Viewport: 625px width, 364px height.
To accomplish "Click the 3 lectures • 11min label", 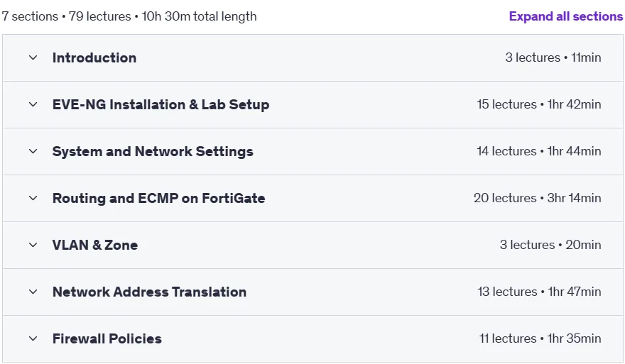I will pos(553,57).
